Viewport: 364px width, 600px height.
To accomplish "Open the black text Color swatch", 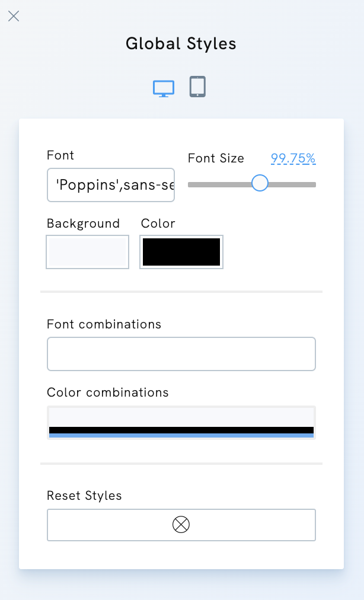I will pyautogui.click(x=181, y=251).
